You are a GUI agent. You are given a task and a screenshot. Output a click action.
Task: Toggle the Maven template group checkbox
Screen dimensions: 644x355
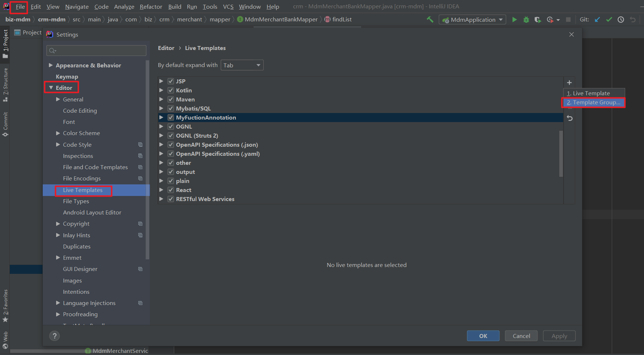pos(171,99)
